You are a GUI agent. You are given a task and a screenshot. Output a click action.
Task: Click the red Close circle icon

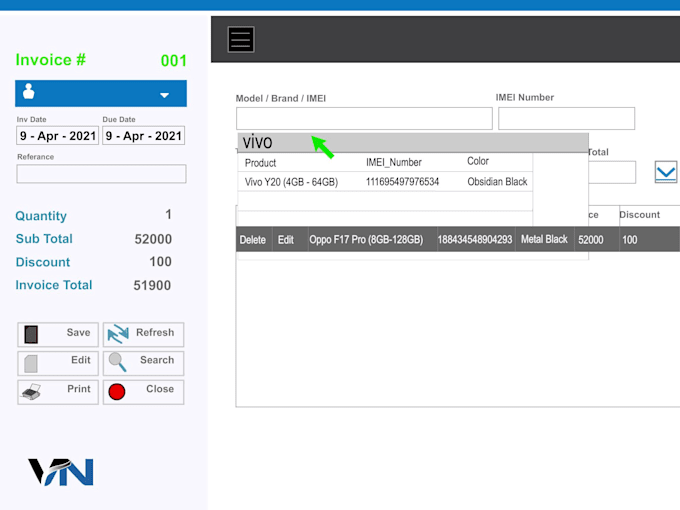(x=117, y=392)
